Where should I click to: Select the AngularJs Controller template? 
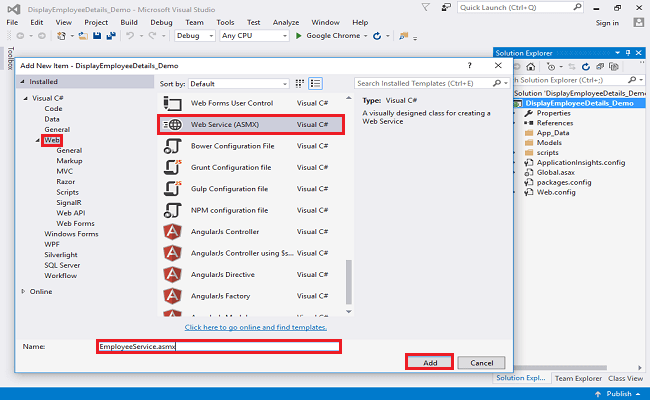251,232
